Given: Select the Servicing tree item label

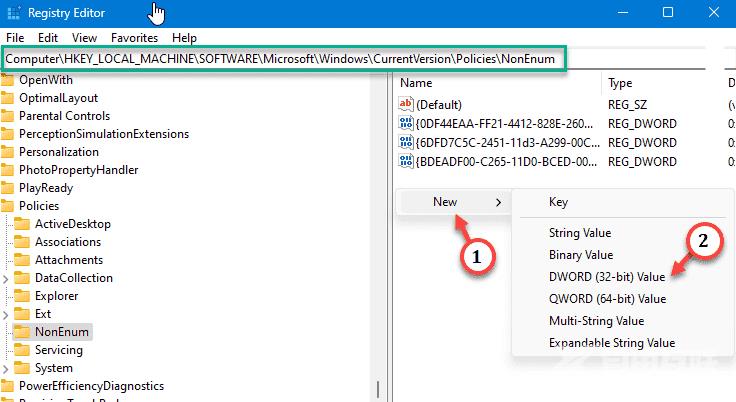Looking at the screenshot, I should (59, 350).
